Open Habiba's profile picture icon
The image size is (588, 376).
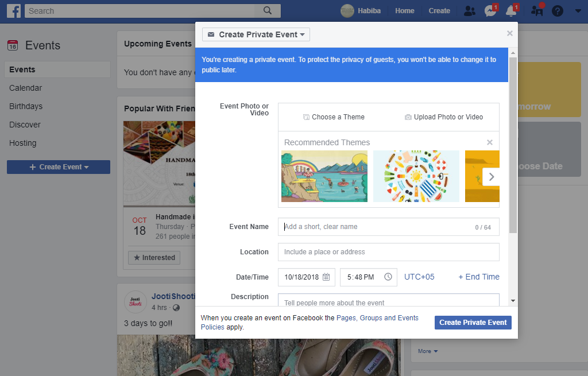click(x=347, y=11)
